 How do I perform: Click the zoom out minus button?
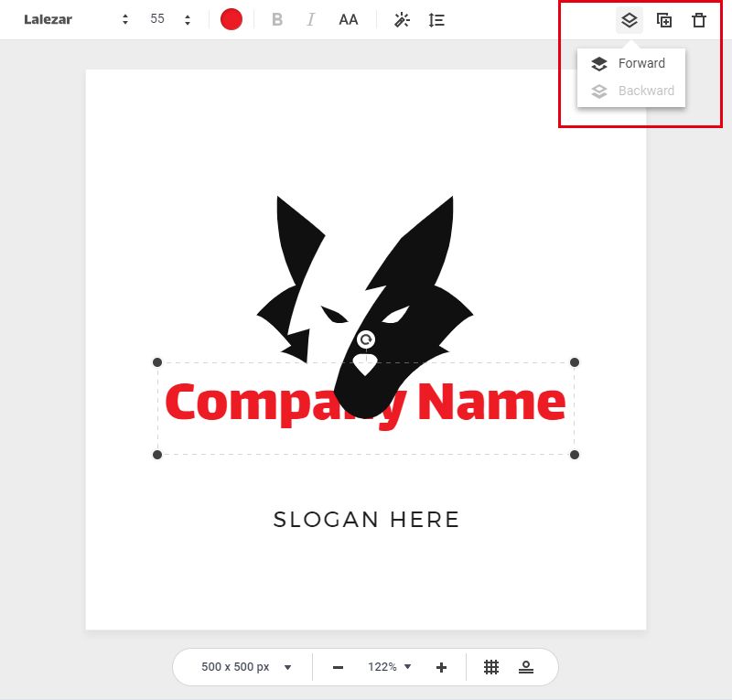pos(337,666)
